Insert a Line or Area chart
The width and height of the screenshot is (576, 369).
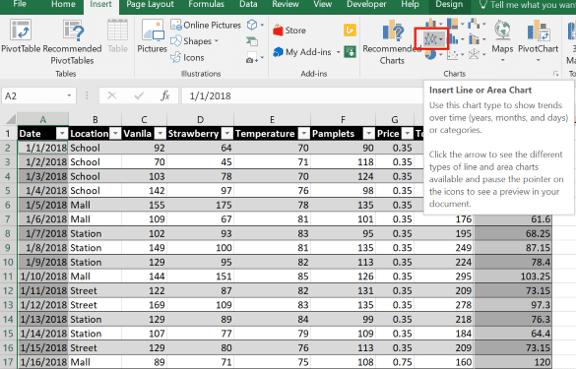(x=432, y=39)
